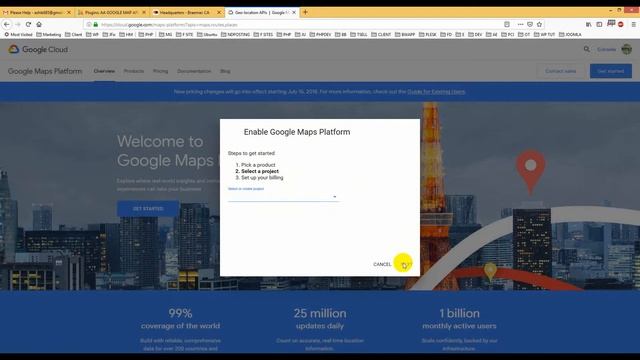The width and height of the screenshot is (640, 360).
Task: Click the blue Get started header button
Action: [611, 71]
